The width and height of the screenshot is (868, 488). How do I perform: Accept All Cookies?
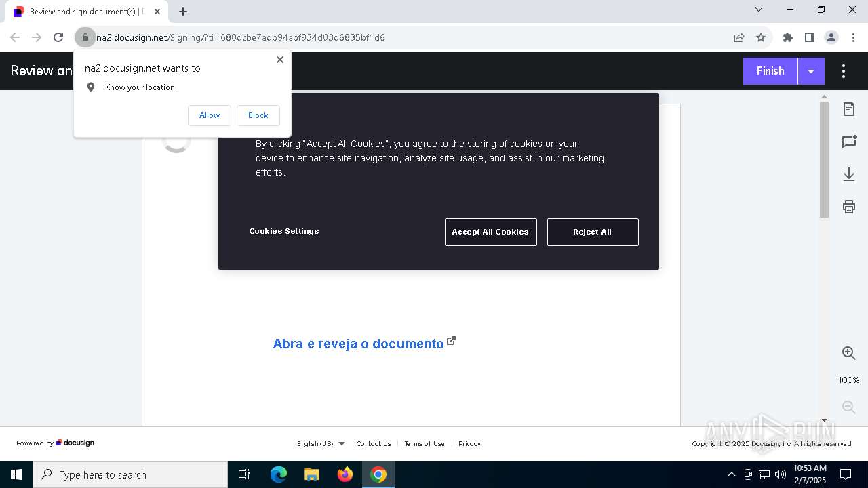click(x=490, y=232)
